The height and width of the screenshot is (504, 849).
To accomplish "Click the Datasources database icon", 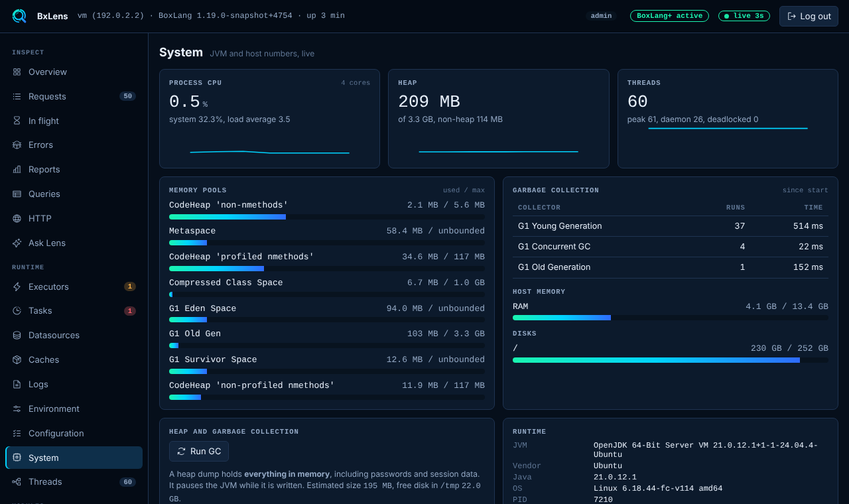I will (17, 335).
